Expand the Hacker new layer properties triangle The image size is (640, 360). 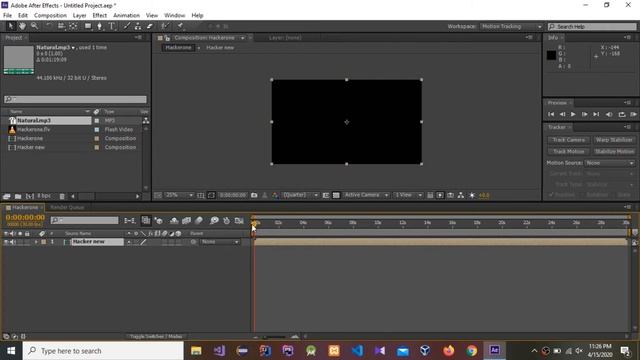(36, 242)
